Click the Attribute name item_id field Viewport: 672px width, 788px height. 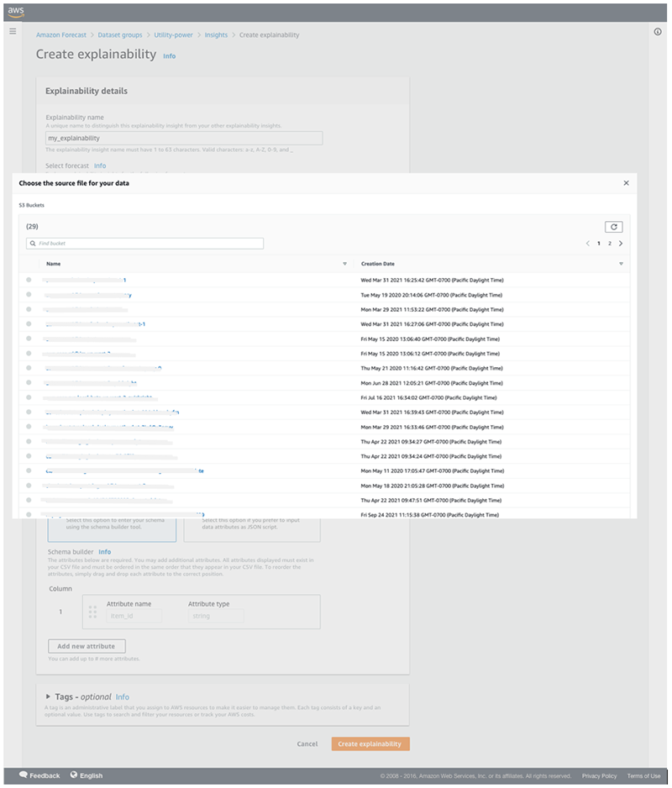coord(134,616)
